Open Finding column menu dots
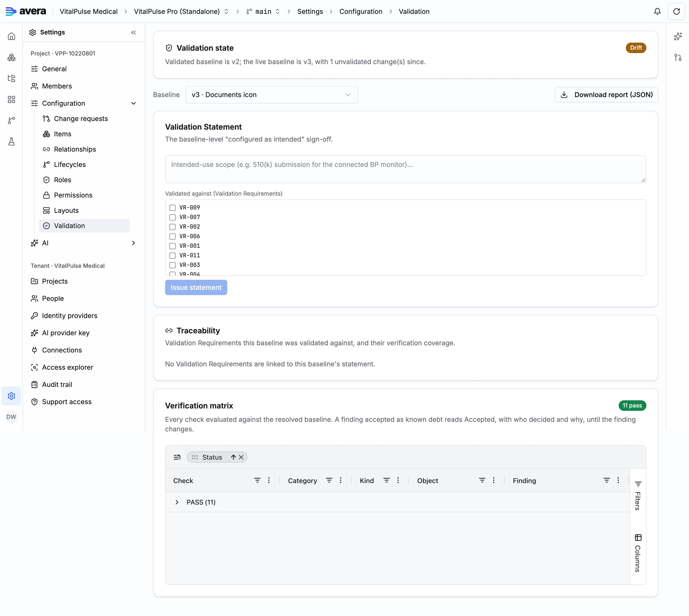Viewport: 689px width, 616px height. click(618, 480)
